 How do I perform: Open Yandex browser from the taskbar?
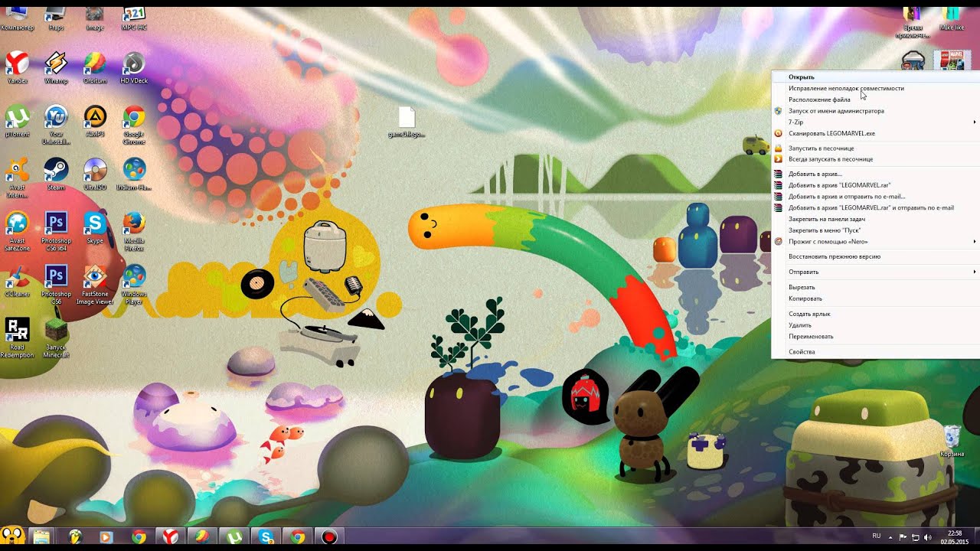click(170, 536)
